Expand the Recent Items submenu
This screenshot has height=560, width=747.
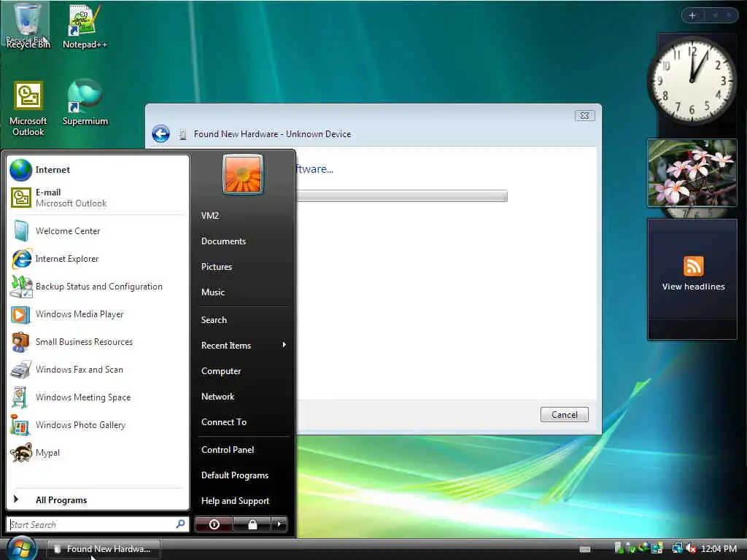coord(244,345)
